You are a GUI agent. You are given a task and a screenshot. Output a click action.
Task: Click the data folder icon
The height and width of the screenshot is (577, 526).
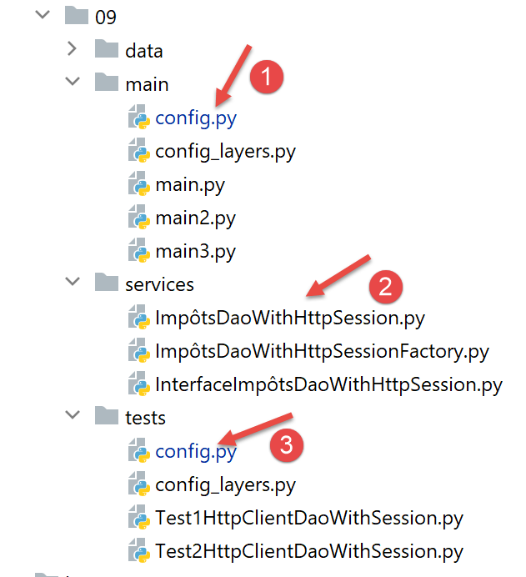tap(106, 49)
